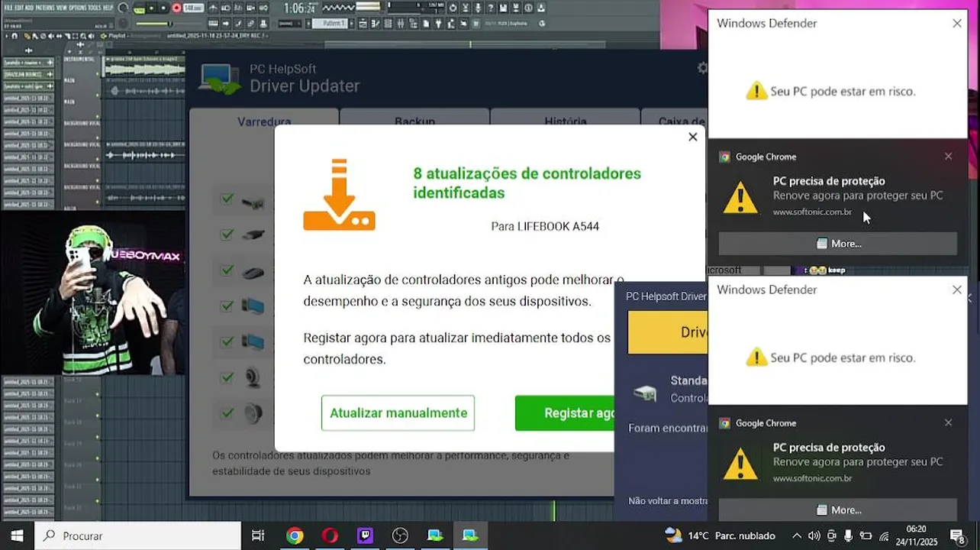
Task: Click the battery tray icon
Action: [x=866, y=535]
